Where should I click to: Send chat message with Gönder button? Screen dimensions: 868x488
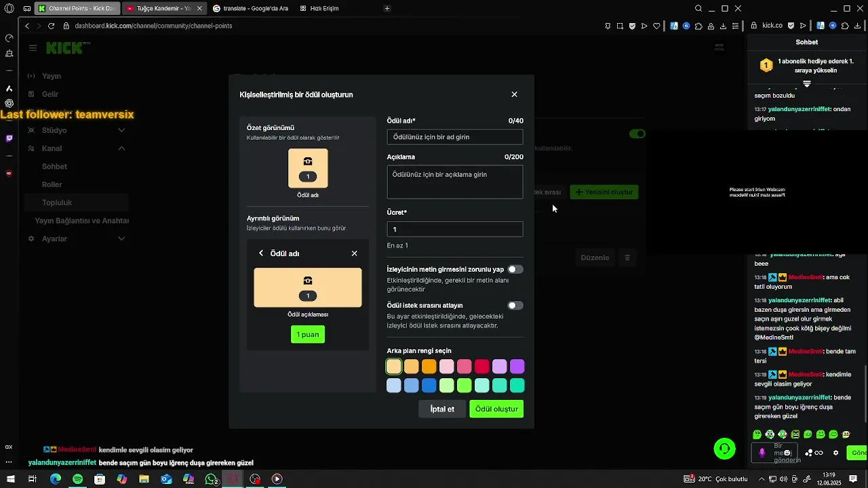(x=858, y=453)
